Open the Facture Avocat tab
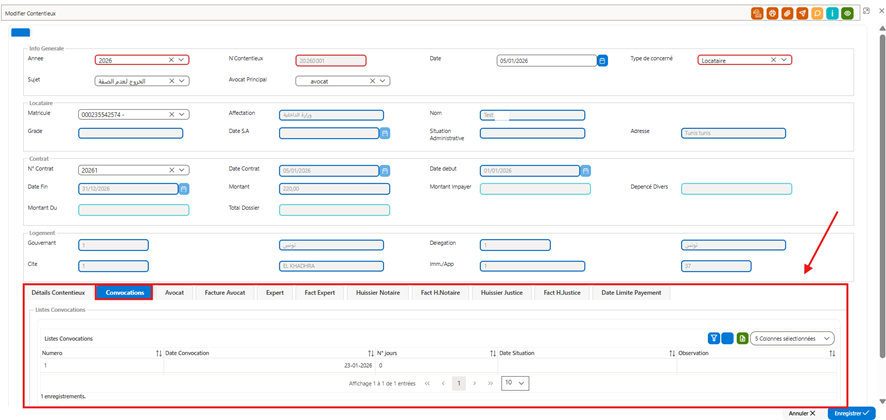The width and height of the screenshot is (886, 420). click(225, 293)
